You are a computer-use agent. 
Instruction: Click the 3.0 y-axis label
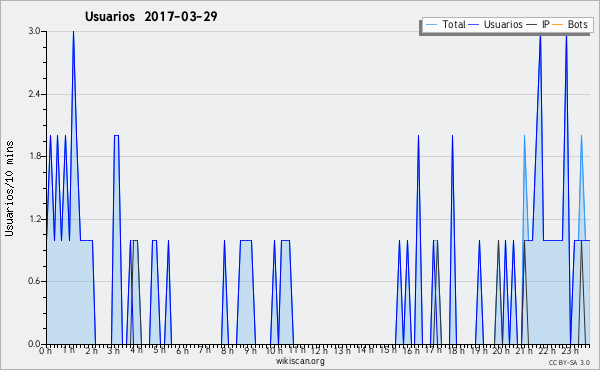(x=34, y=31)
